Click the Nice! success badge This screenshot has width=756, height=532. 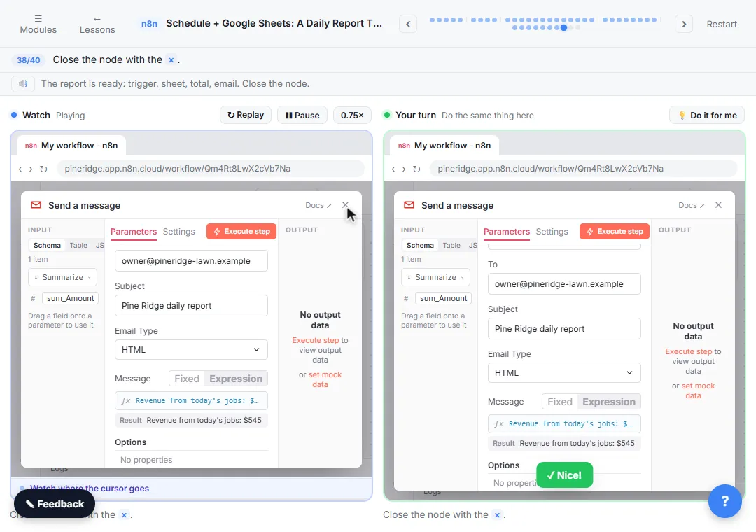coord(564,475)
